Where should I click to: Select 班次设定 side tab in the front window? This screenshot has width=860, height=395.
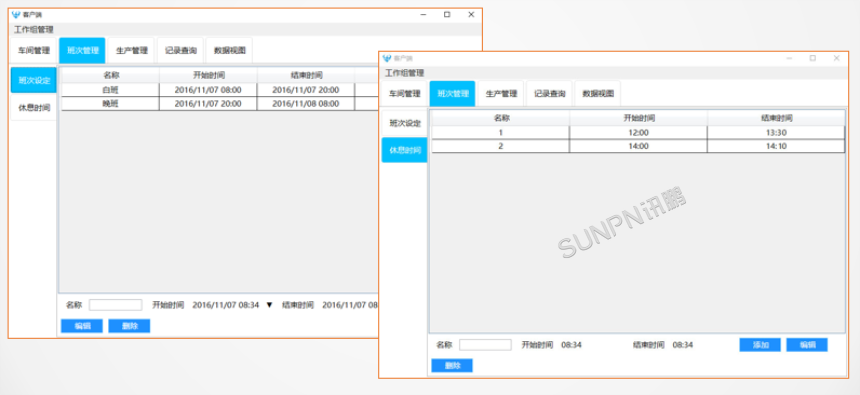point(404,122)
